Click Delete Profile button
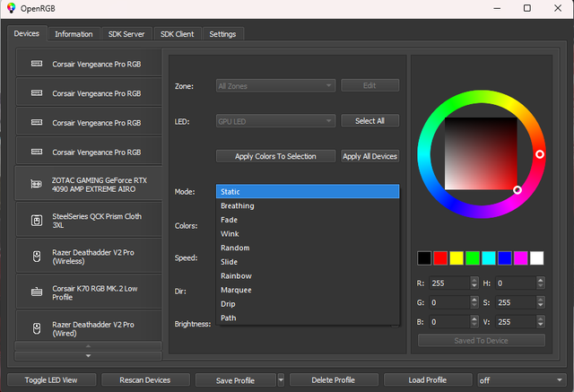574x392 pixels. pyautogui.click(x=334, y=380)
